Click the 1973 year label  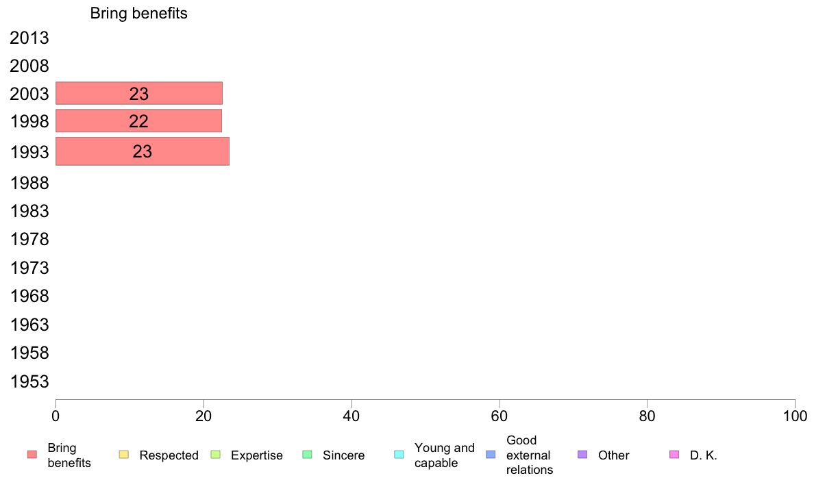click(x=29, y=268)
